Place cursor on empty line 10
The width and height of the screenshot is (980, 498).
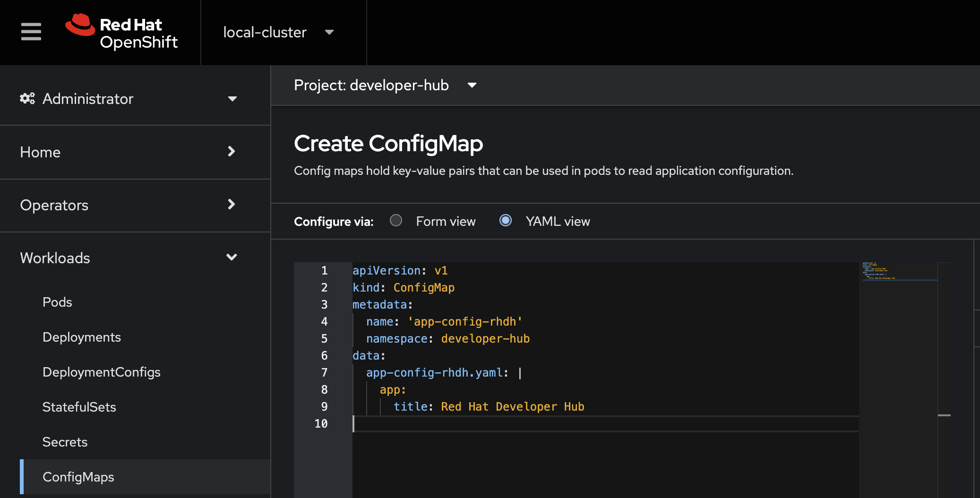pyautogui.click(x=605, y=424)
